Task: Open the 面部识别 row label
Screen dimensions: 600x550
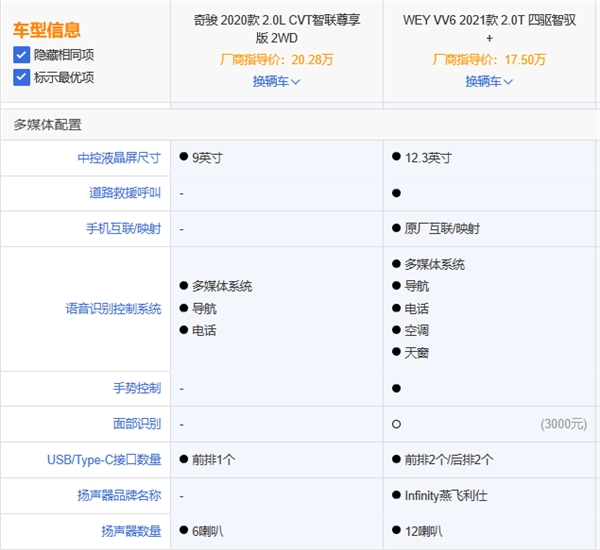Action: [137, 424]
